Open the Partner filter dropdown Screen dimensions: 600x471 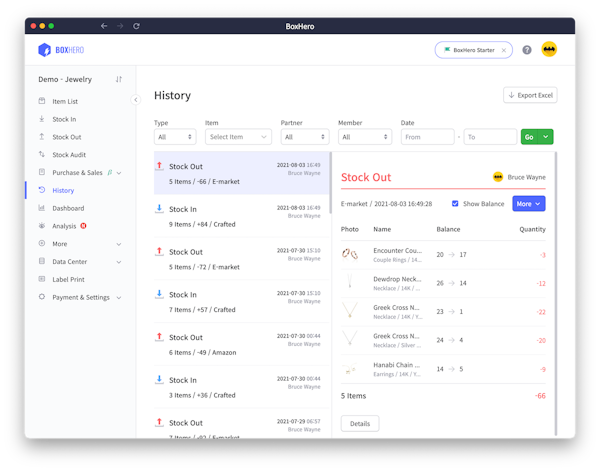(305, 137)
